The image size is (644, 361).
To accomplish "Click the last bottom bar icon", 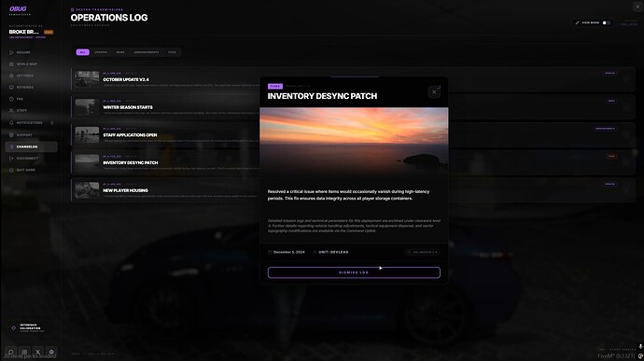I will [x=51, y=352].
